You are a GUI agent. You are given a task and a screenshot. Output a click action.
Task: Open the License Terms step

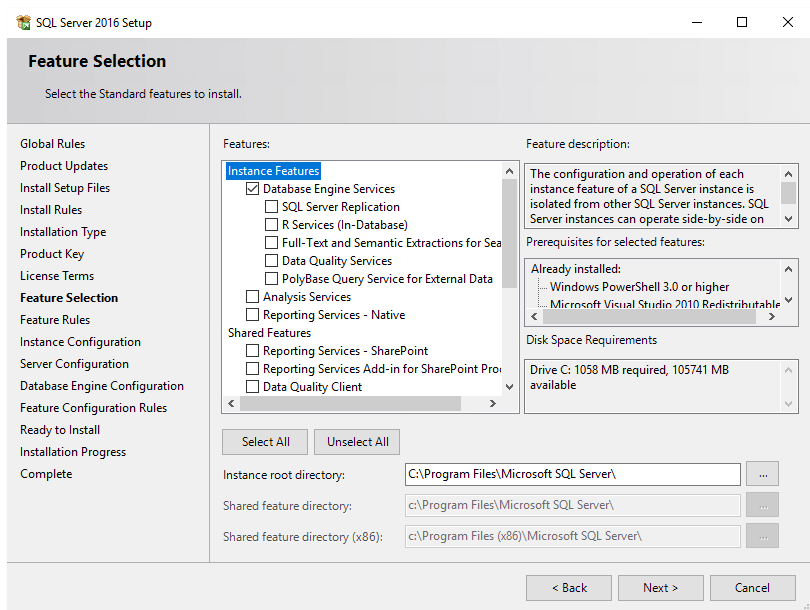click(57, 276)
